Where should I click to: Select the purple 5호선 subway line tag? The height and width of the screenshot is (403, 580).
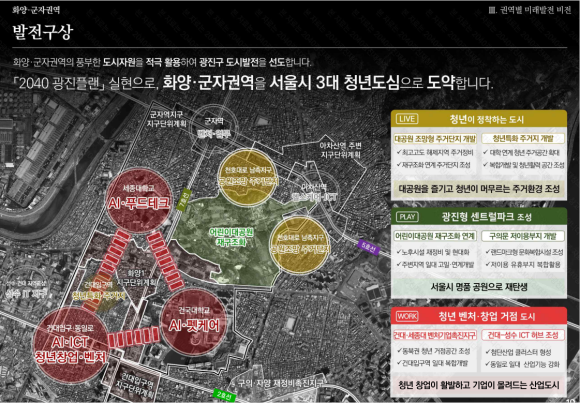pyautogui.click(x=369, y=247)
